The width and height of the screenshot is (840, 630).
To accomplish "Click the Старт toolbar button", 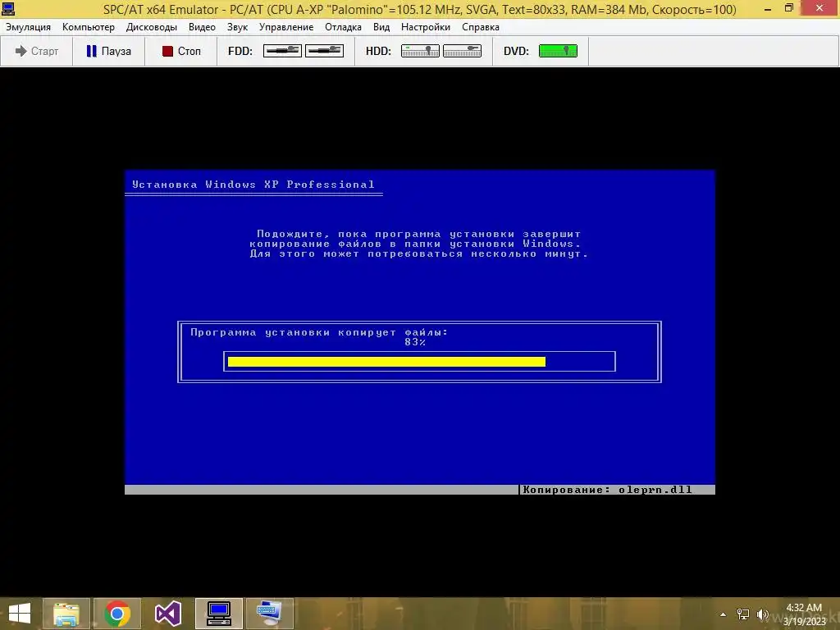I will pos(36,51).
